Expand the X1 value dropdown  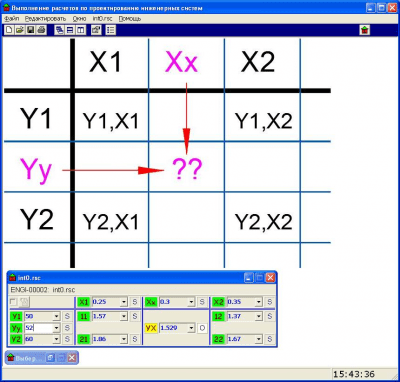124,302
